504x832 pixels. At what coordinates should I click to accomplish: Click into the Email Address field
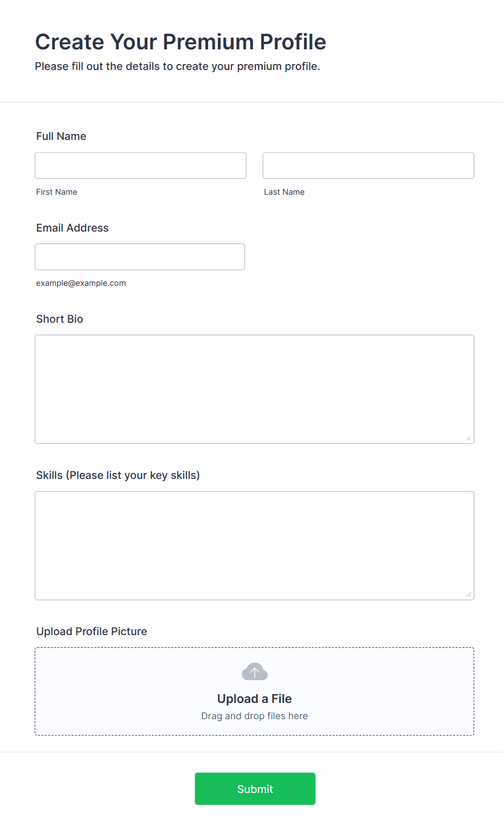140,257
